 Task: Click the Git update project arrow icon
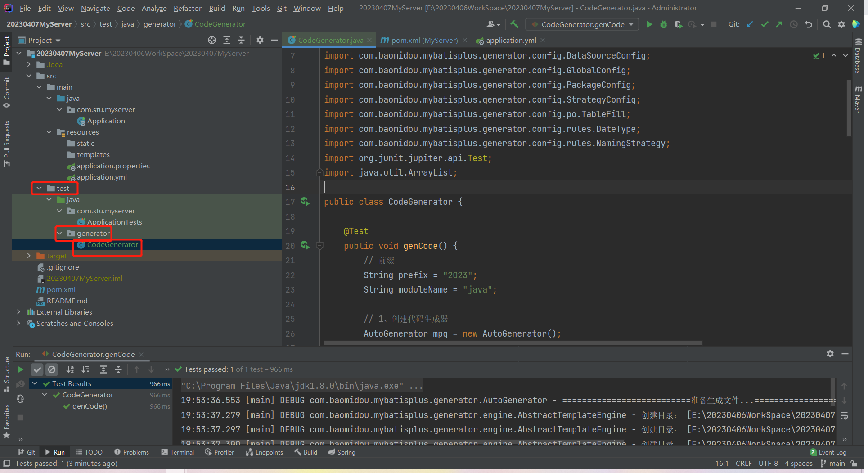coord(750,24)
